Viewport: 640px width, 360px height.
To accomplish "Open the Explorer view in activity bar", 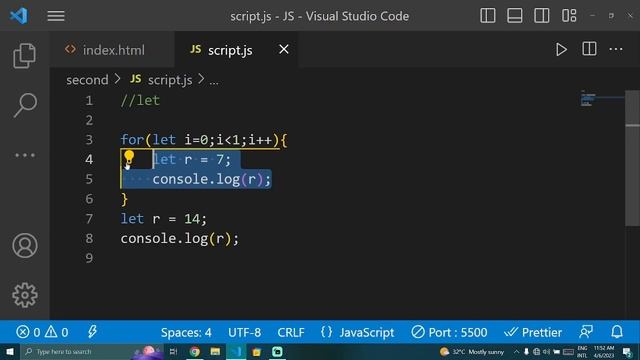I will tap(24, 56).
